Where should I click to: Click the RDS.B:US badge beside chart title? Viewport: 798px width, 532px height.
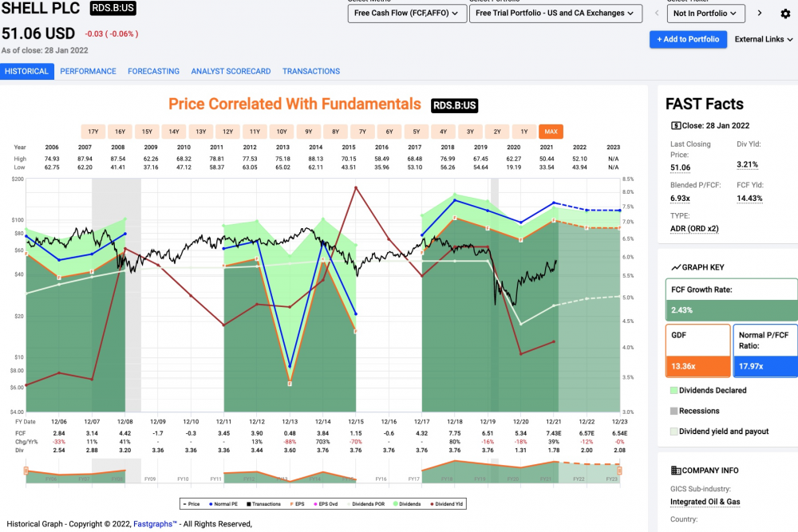click(x=455, y=105)
